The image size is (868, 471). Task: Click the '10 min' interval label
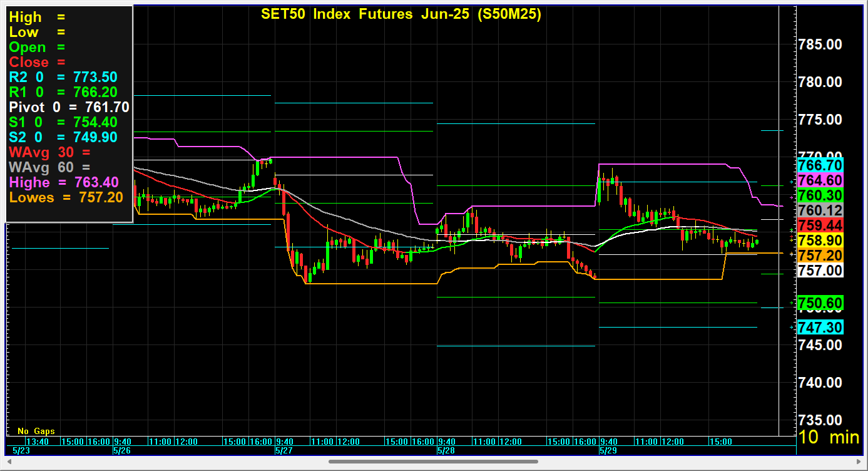[x=830, y=437]
